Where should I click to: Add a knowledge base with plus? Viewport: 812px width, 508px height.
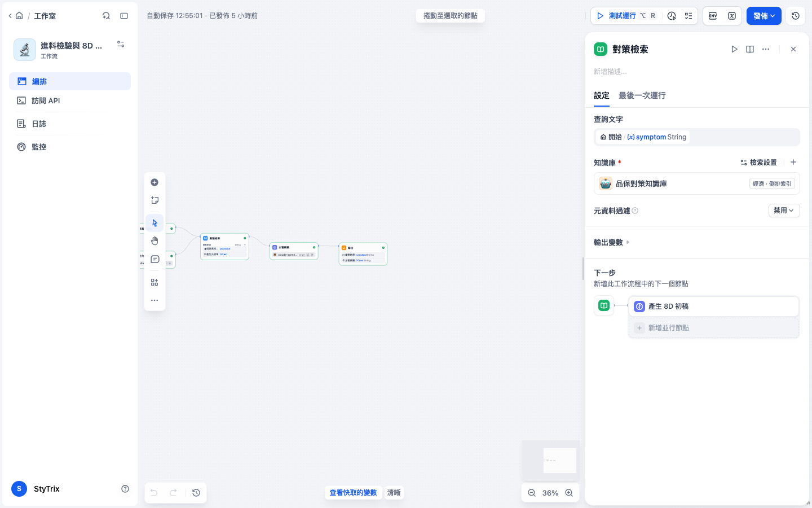[x=793, y=162]
